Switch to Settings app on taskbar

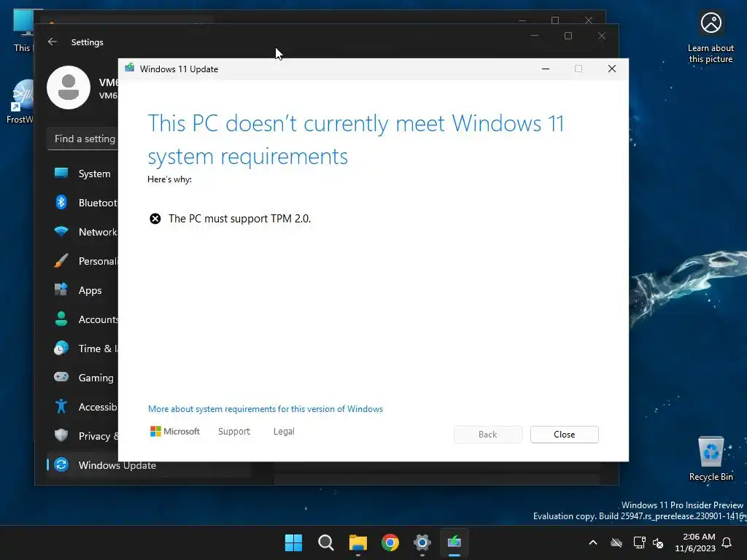click(422, 542)
